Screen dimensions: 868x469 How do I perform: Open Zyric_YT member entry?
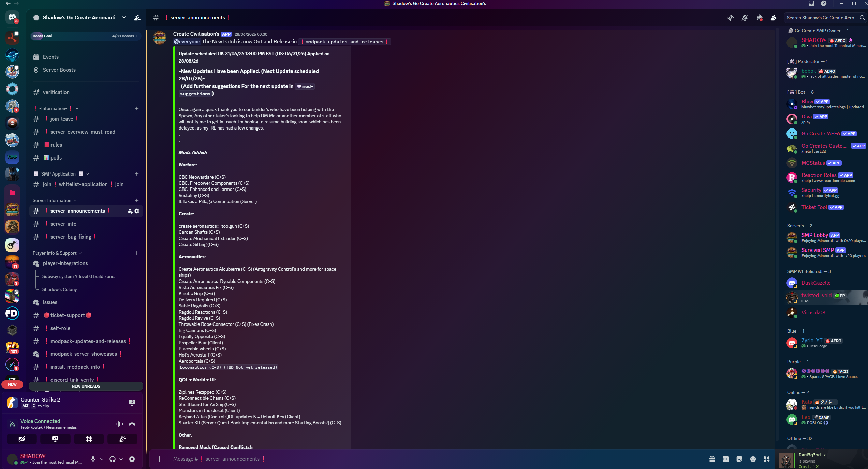[x=825, y=343]
